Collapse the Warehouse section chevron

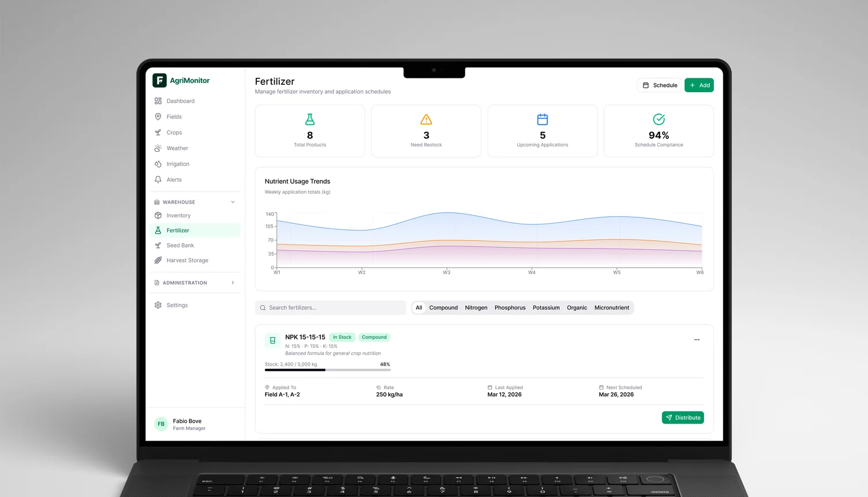coord(233,202)
